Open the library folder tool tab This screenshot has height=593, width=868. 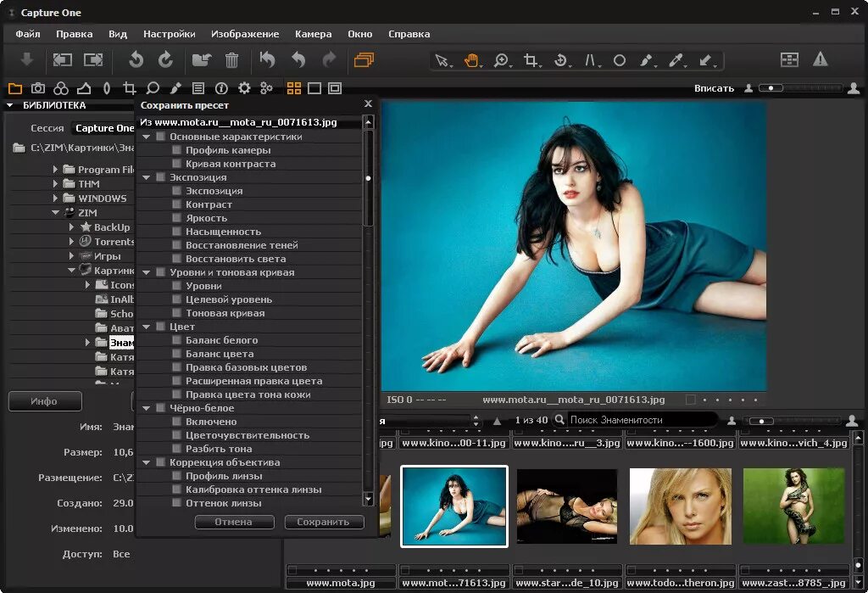[x=15, y=88]
